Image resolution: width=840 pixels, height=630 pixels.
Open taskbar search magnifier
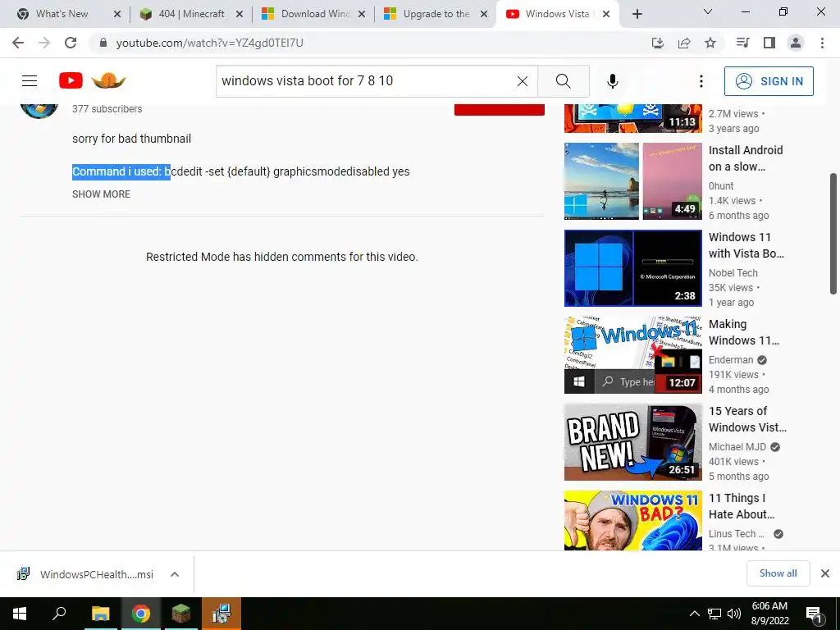point(59,614)
